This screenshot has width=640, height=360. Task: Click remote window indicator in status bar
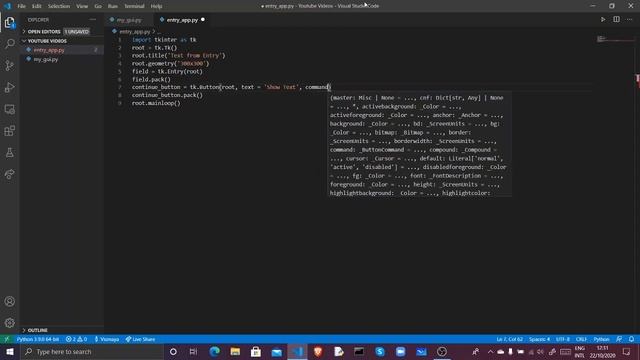coord(7,339)
